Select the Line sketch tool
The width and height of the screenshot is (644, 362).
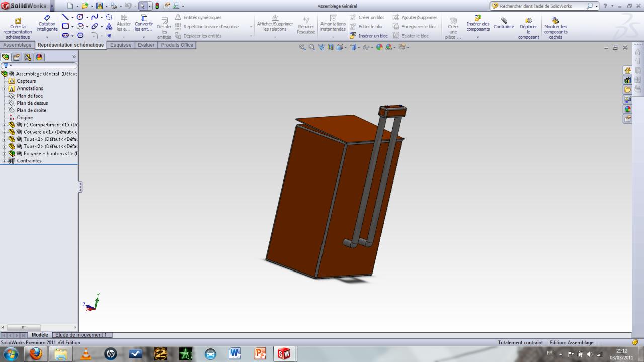click(65, 17)
